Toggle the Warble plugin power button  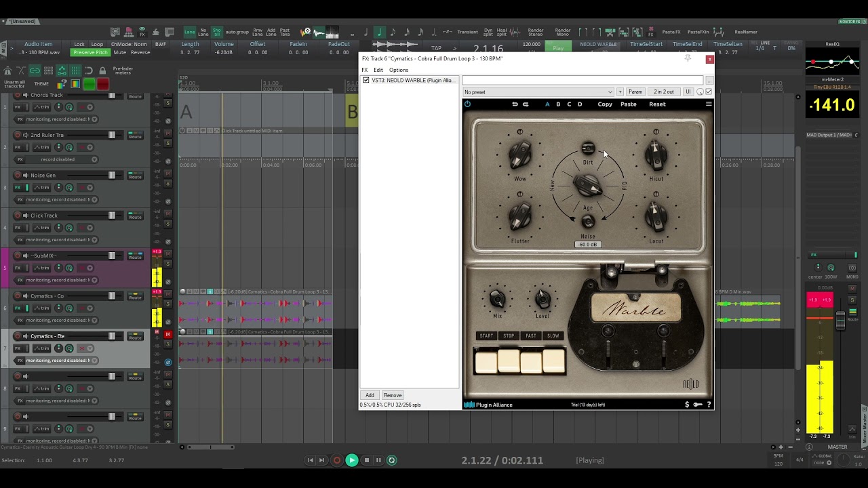click(x=467, y=104)
